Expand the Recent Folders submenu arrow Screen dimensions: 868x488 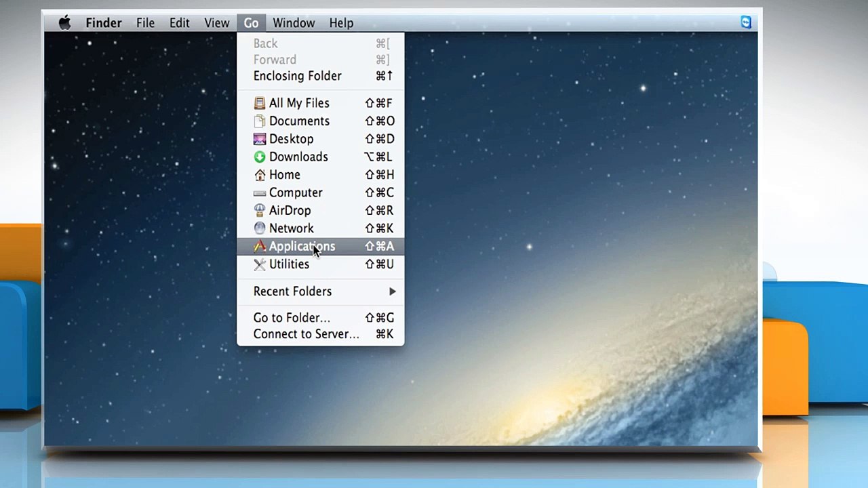[392, 291]
